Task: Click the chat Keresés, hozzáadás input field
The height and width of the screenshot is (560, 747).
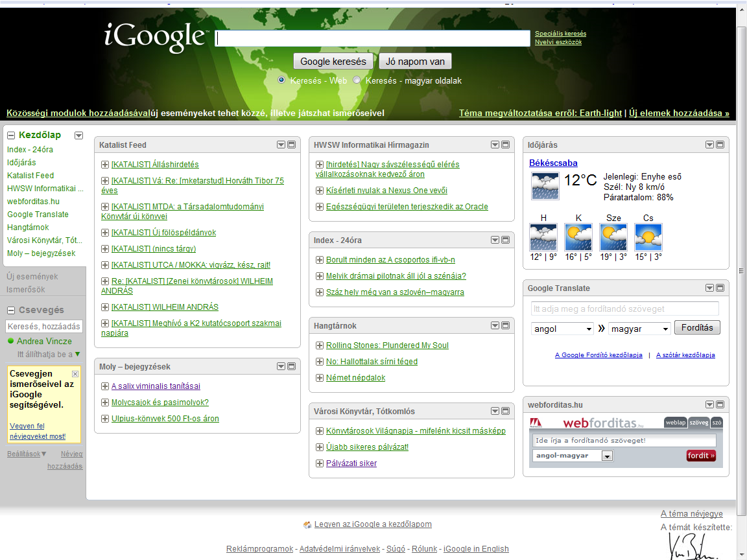Action: [44, 326]
